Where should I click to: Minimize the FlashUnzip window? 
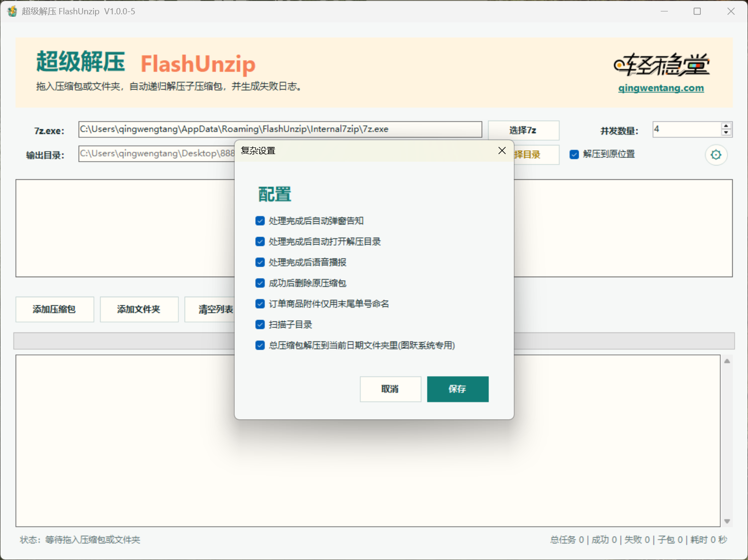pos(664,11)
